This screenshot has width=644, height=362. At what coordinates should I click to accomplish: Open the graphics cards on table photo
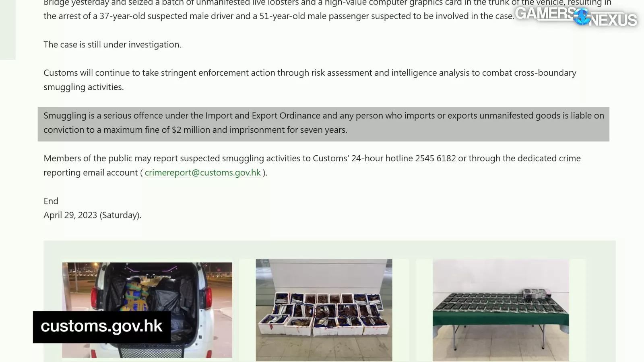pyautogui.click(x=501, y=310)
